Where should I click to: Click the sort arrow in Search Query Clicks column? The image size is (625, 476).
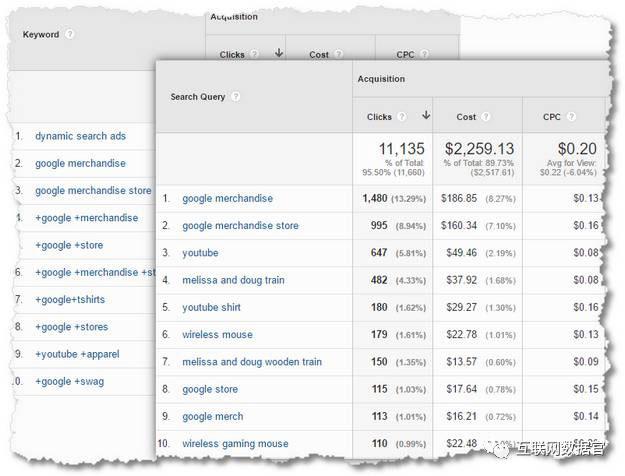(x=424, y=117)
